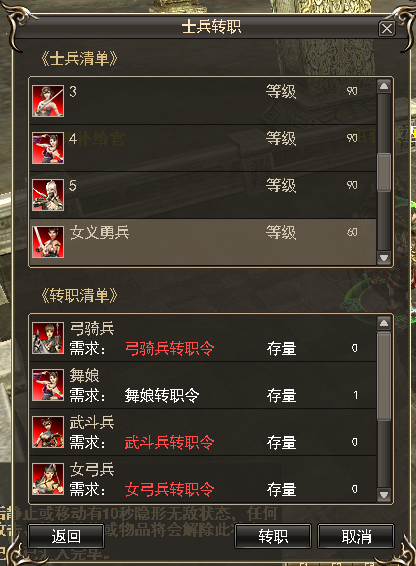Click the 女义勇兵 soldier portrait
The height and width of the screenshot is (566, 416).
pos(48,241)
